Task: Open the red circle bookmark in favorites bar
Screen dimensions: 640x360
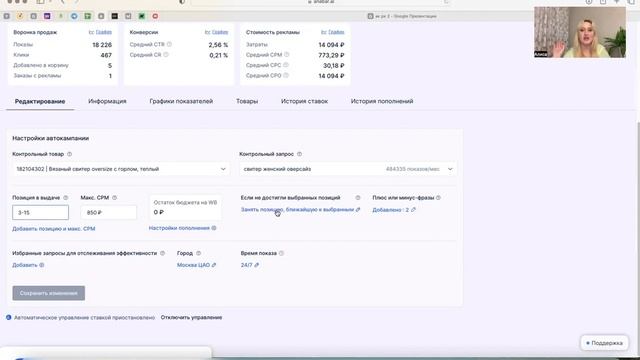Action: pos(155,16)
